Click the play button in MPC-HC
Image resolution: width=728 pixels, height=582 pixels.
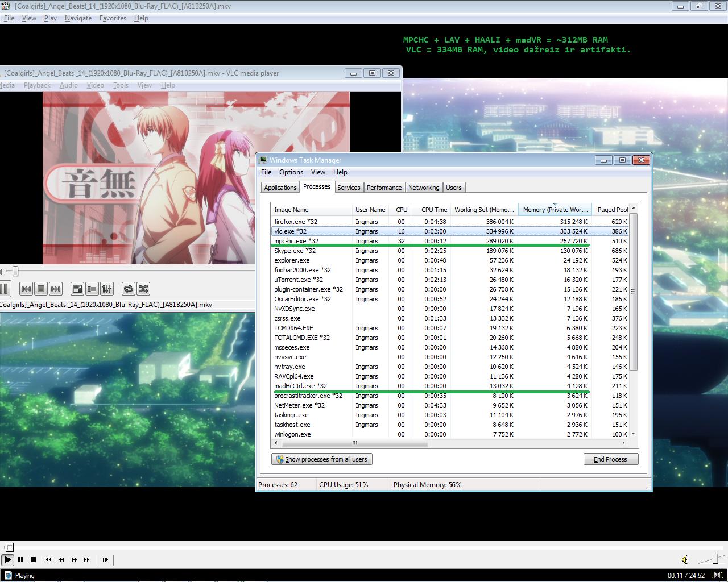pyautogui.click(x=8, y=559)
